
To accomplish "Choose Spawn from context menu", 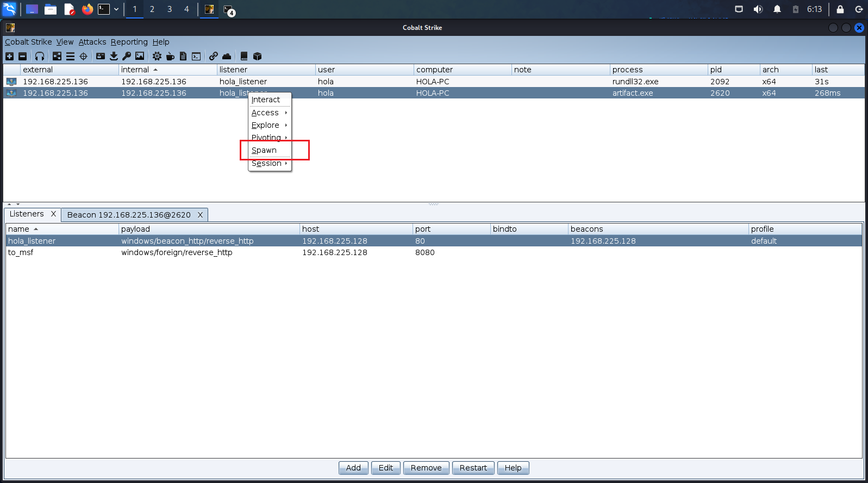I will 270,150.
